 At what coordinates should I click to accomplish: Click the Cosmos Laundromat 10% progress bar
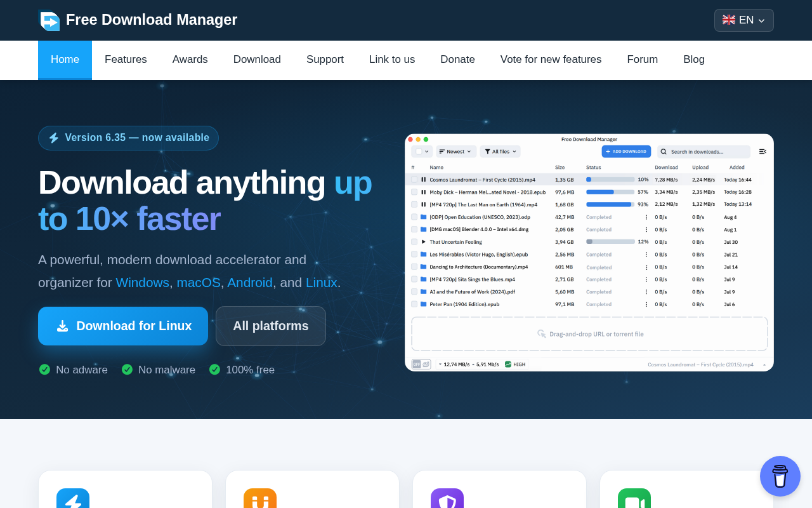(x=610, y=180)
